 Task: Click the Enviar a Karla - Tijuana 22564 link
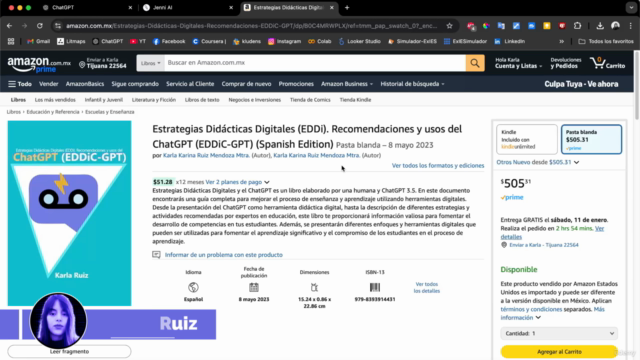pos(544,245)
